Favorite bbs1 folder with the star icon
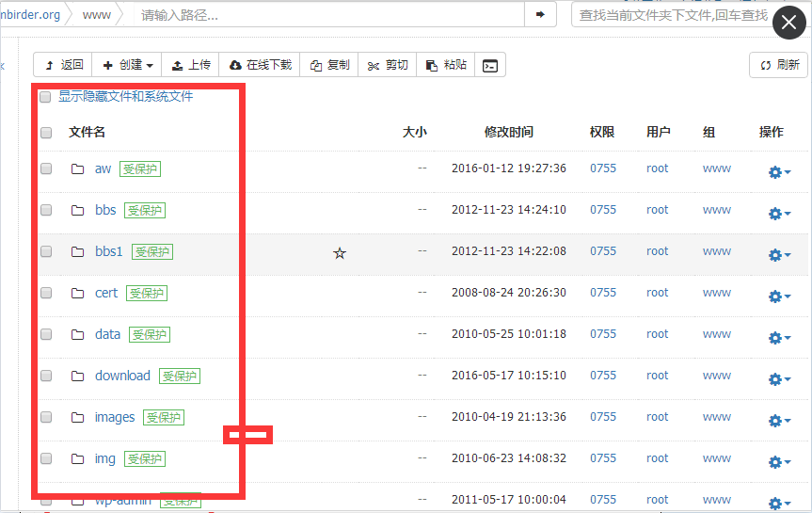This screenshot has width=812, height=513. coord(340,253)
